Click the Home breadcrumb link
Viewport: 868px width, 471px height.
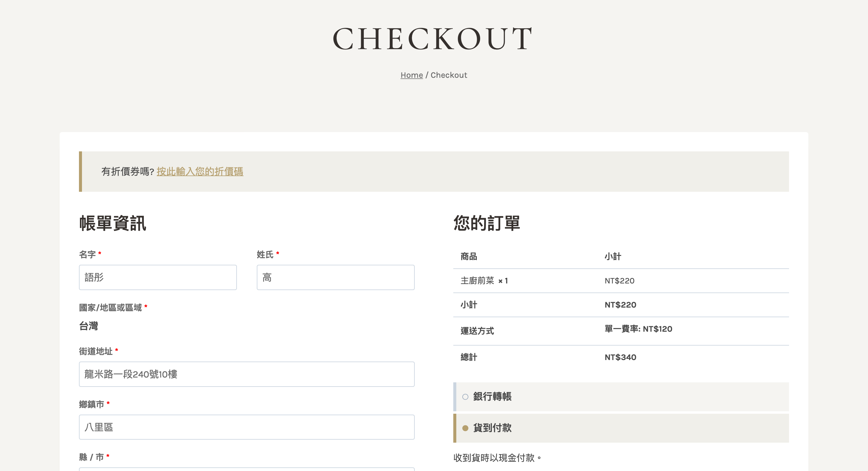[411, 75]
